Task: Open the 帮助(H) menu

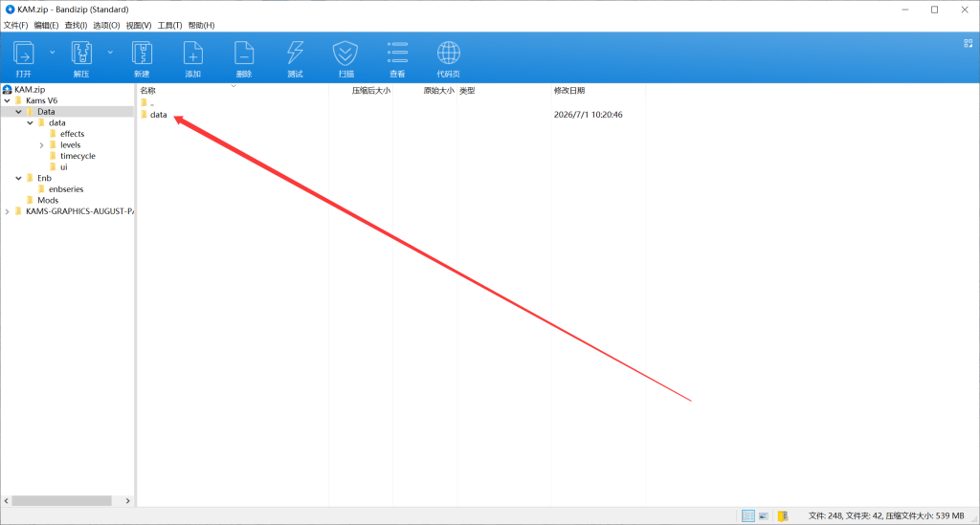Action: [201, 25]
